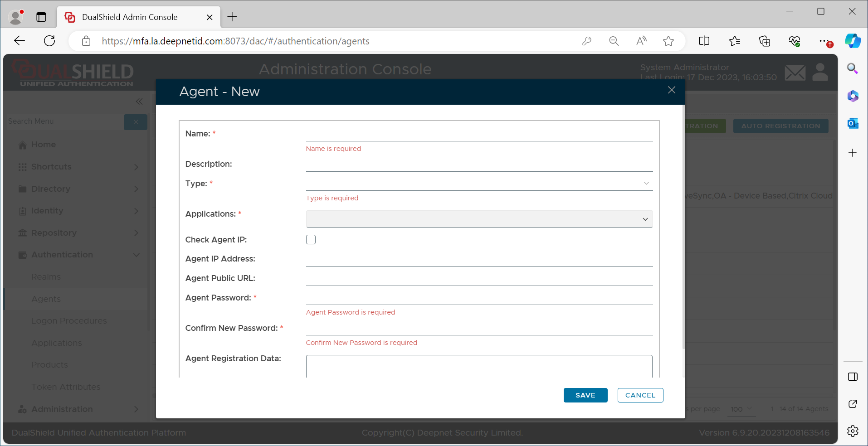This screenshot has height=446, width=868.
Task: Open the Type dropdown
Action: tap(479, 183)
